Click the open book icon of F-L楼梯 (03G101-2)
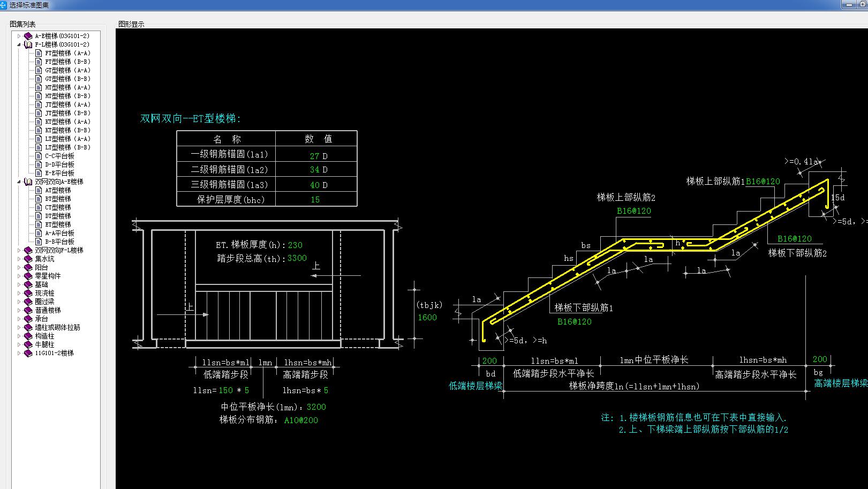868x489 pixels. pos(28,44)
